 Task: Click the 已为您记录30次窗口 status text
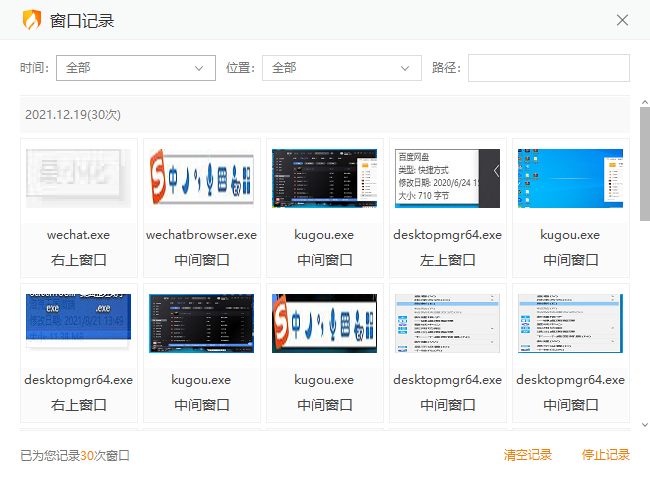(75, 456)
